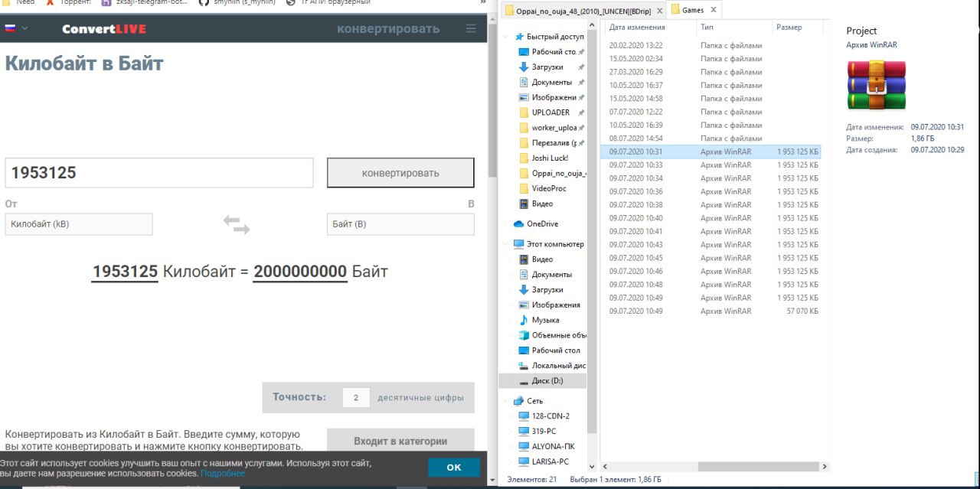Click 'конвертировать' in the site header
The height and width of the screenshot is (489, 980).
388,28
